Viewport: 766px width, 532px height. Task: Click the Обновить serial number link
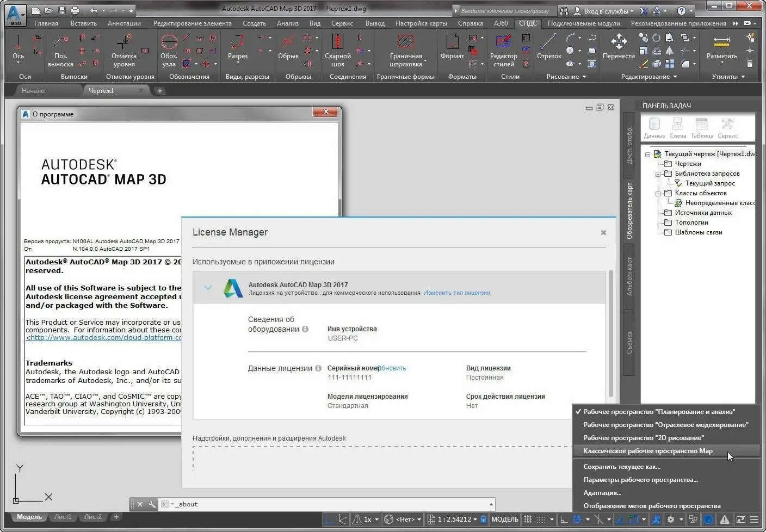tap(392, 368)
